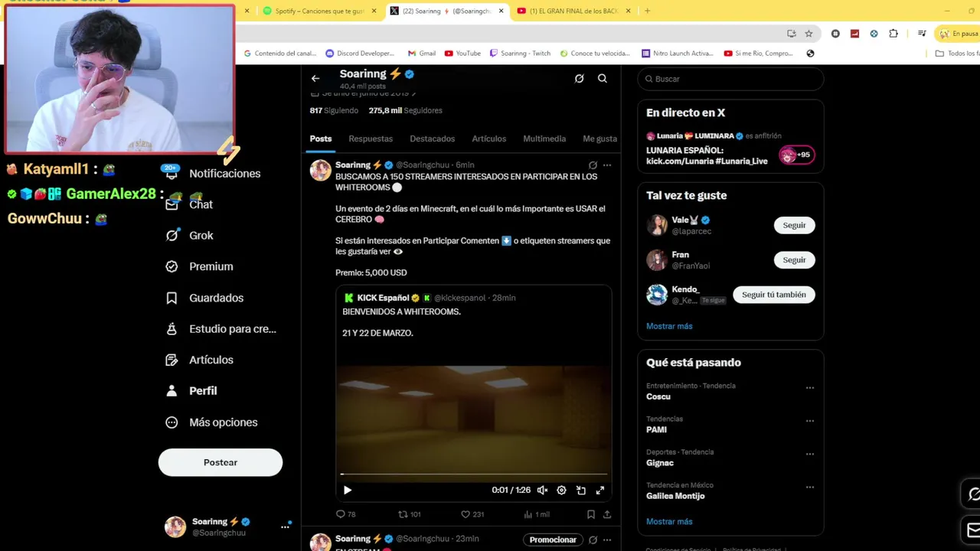Open browser extensions puzzle icon

[x=893, y=34]
